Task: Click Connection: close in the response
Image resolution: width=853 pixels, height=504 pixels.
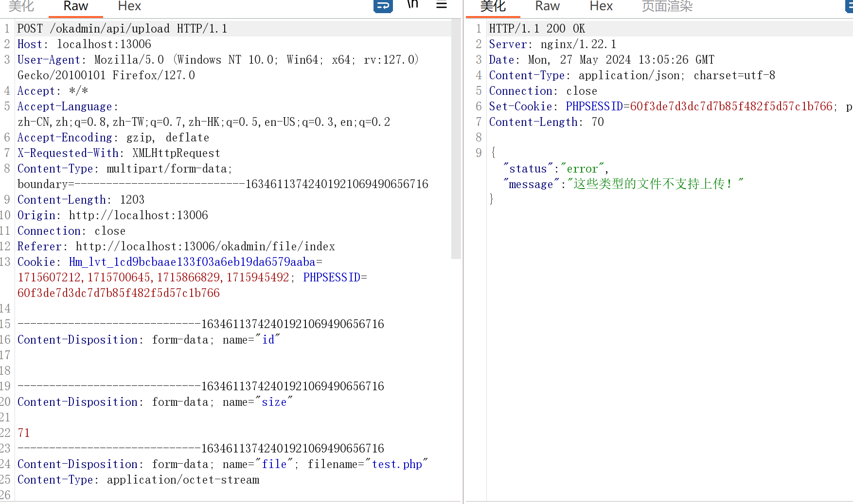Action: [543, 91]
